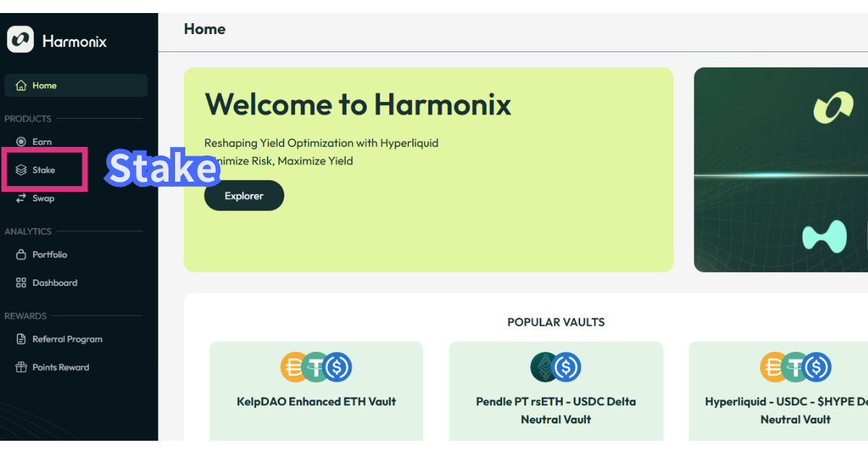Click the Welcome to Harmonix heading
This screenshot has width=868, height=456.
[358, 104]
